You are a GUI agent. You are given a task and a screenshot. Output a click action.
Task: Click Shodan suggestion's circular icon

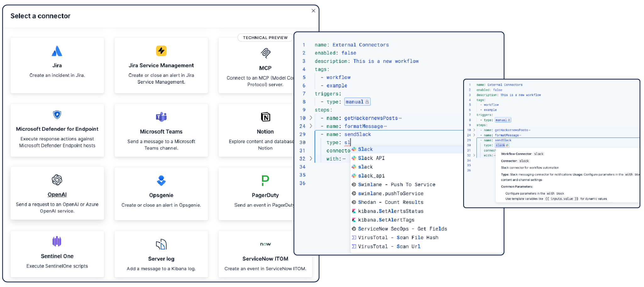coord(354,202)
